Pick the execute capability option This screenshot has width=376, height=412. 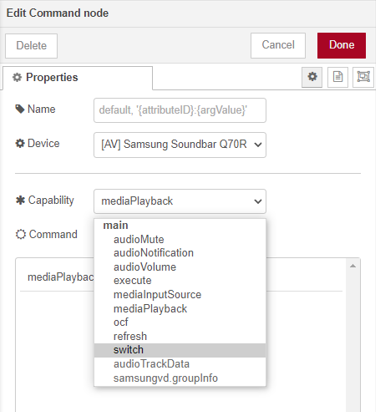(180, 281)
